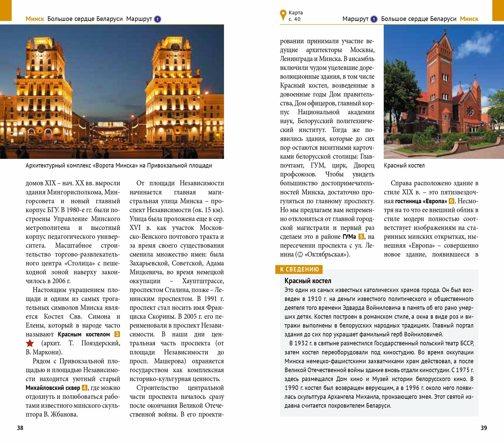This screenshot has width=504, height=443.
Task: Open the Красный костел church photo
Action: coord(444,91)
